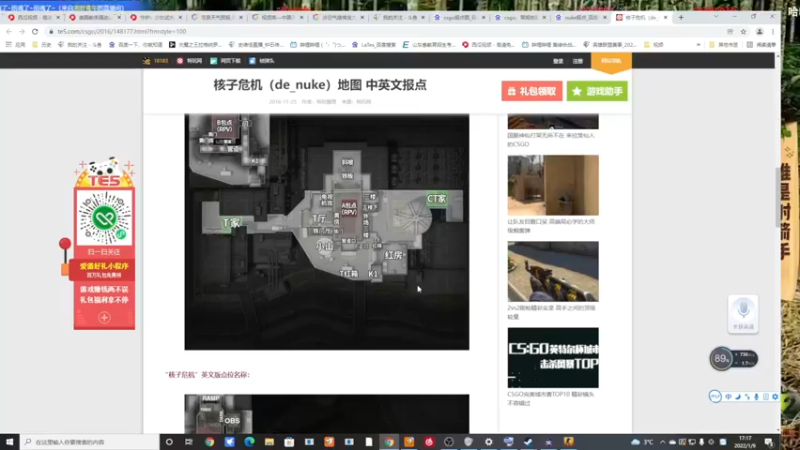Click the English map image with OBS label

pos(327,414)
